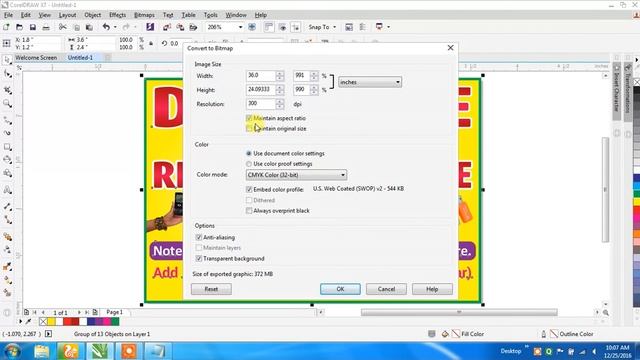The height and width of the screenshot is (360, 640).
Task: Select the Rectangle tool in toolbox
Action: (x=7, y=147)
